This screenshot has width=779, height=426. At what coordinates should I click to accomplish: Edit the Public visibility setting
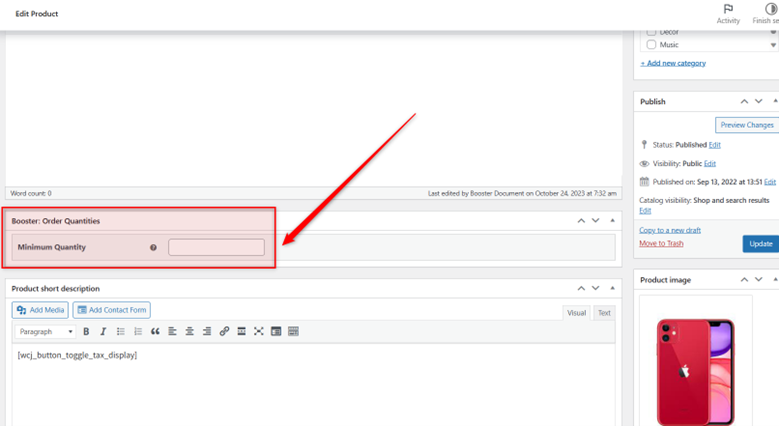pos(709,164)
